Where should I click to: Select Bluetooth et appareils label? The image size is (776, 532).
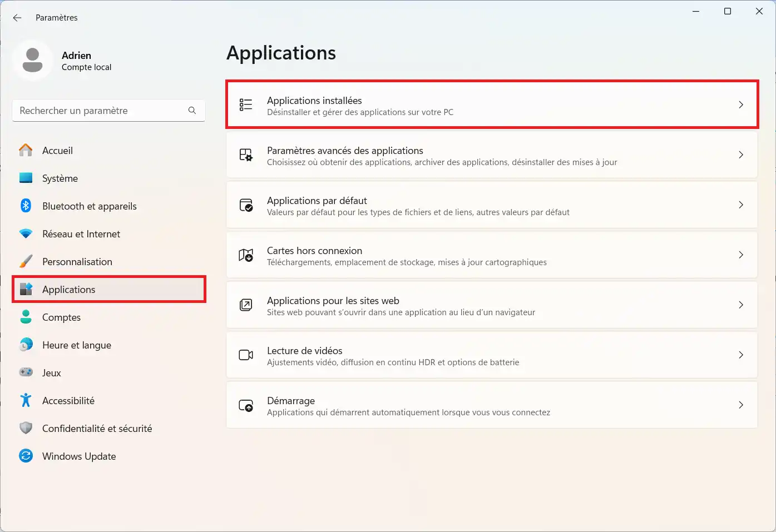(90, 206)
